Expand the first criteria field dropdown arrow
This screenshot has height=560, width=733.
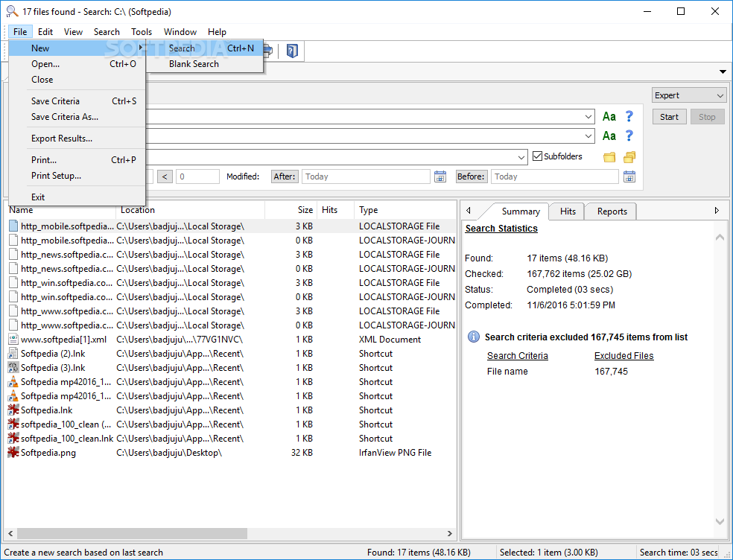588,117
